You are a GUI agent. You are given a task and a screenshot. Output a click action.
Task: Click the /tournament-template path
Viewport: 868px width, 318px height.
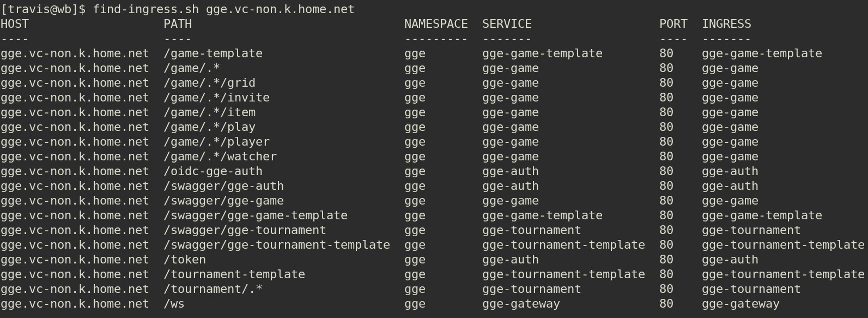point(234,274)
